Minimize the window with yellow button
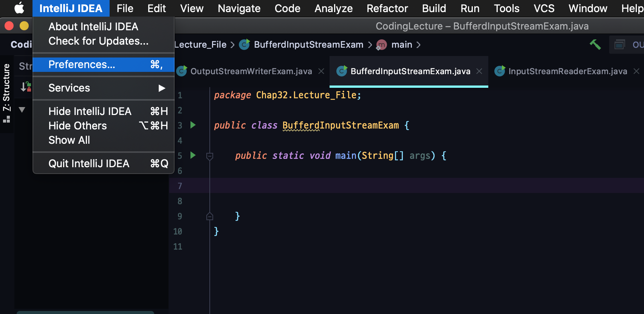 point(24,26)
